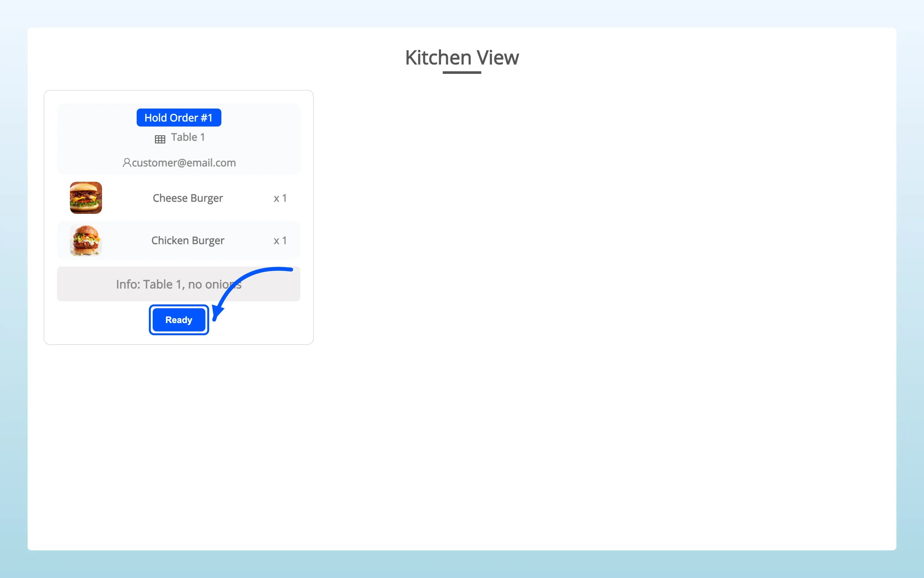Image resolution: width=924 pixels, height=578 pixels.
Task: Click the Chicken Burger quantity x 1
Action: click(x=280, y=241)
